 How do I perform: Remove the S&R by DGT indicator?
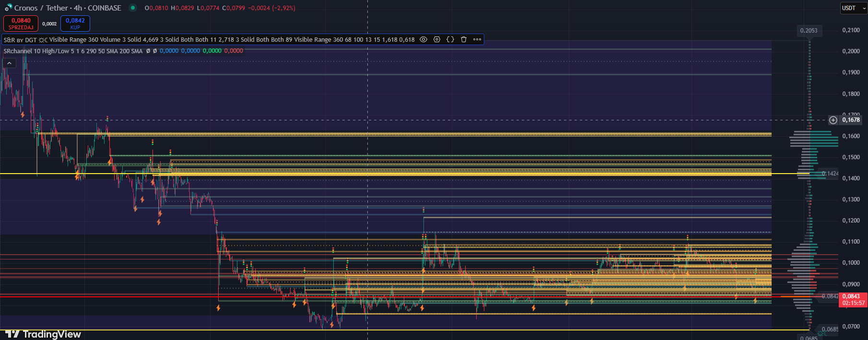(x=464, y=39)
